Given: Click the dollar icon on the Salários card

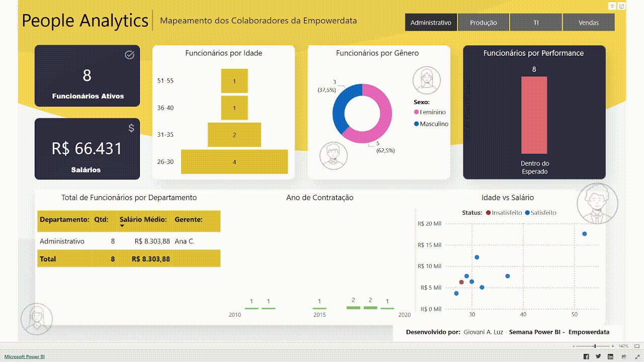Looking at the screenshot, I should pos(131,128).
